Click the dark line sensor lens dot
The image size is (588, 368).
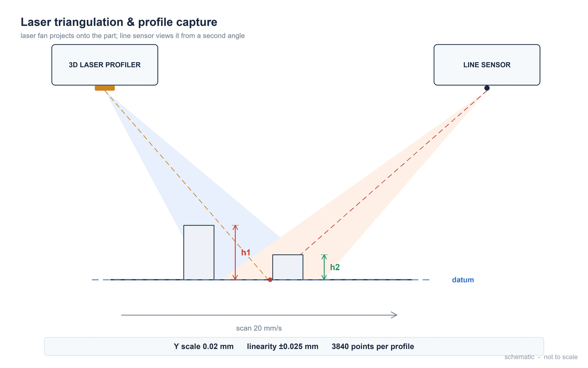pos(487,88)
